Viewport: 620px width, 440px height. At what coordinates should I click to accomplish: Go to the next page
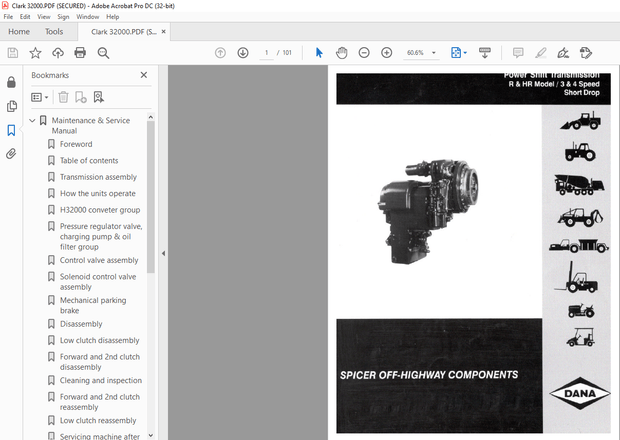(243, 53)
